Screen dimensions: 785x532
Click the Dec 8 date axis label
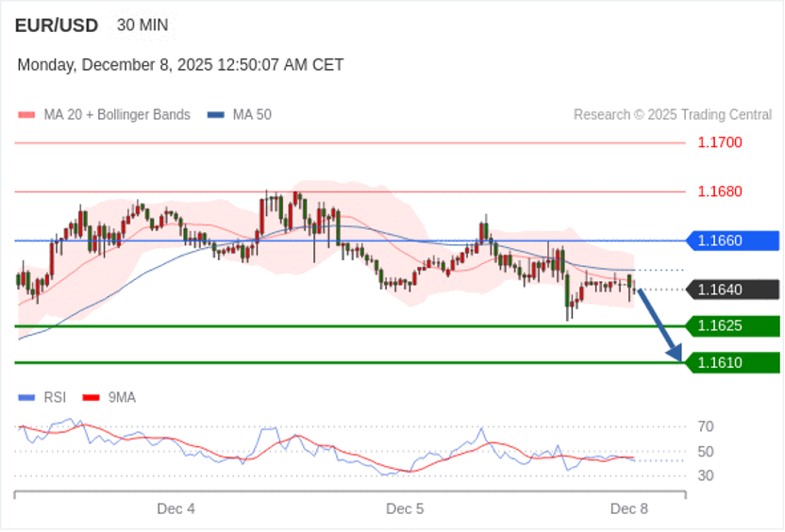[628, 509]
